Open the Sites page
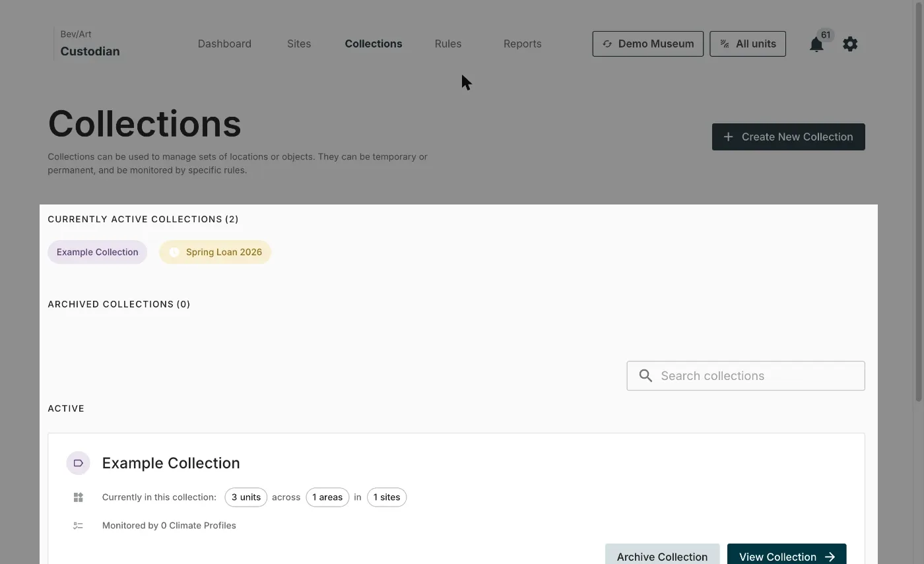The height and width of the screenshot is (564, 924). tap(299, 44)
